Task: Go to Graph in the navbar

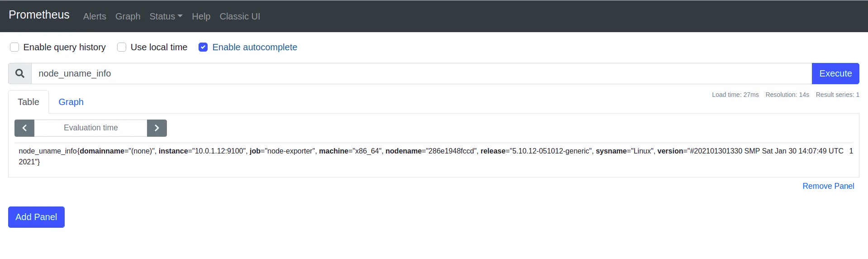Action: [128, 16]
